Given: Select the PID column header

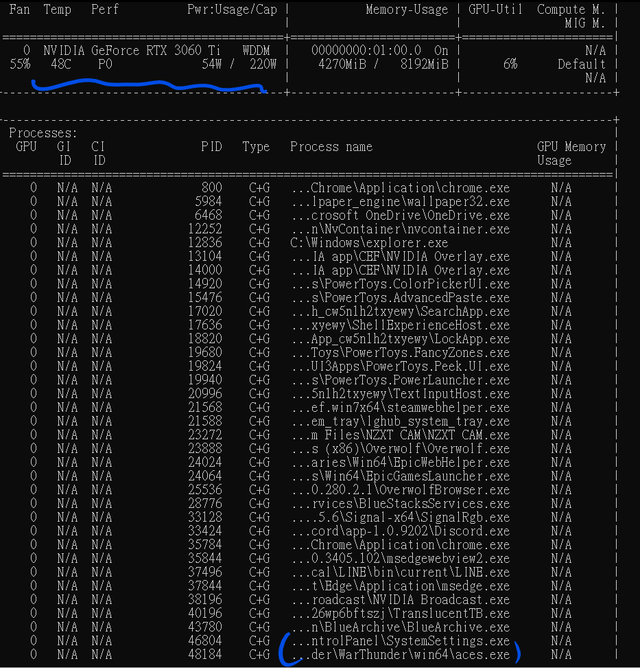Looking at the screenshot, I should tap(212, 147).
